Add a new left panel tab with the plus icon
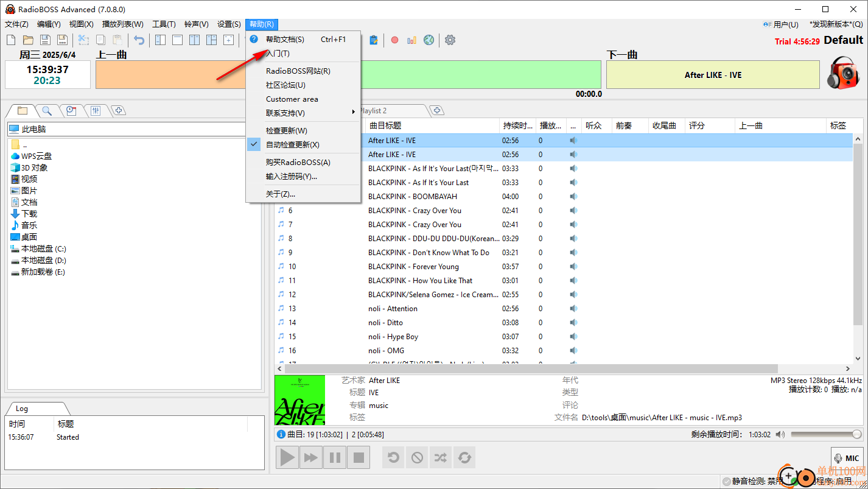The width and height of the screenshot is (868, 489). [119, 110]
